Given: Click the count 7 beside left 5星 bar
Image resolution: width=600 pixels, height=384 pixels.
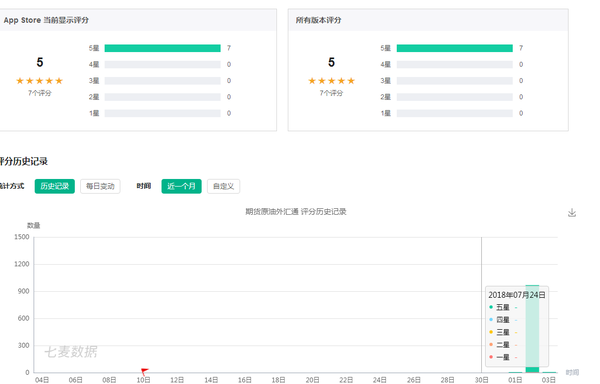Looking at the screenshot, I should tap(229, 48).
